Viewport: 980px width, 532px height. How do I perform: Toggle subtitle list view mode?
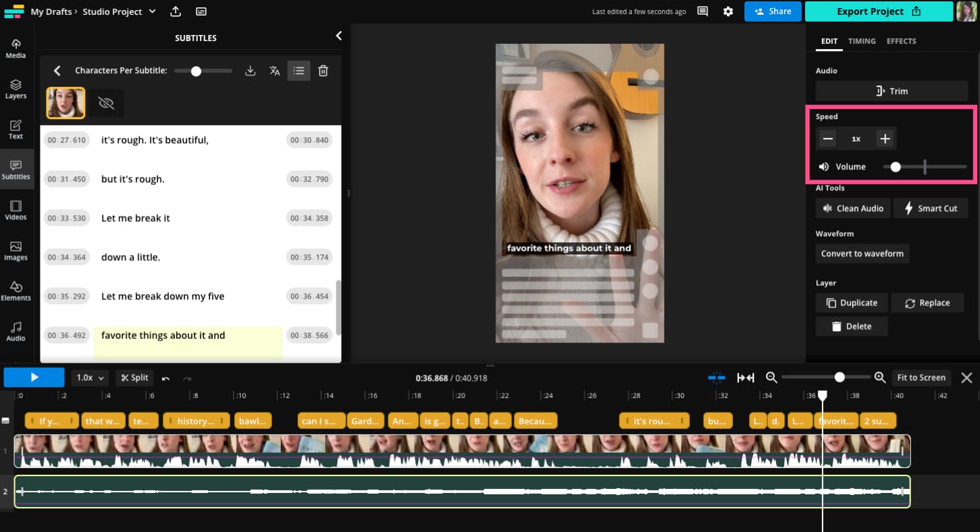pyautogui.click(x=299, y=71)
